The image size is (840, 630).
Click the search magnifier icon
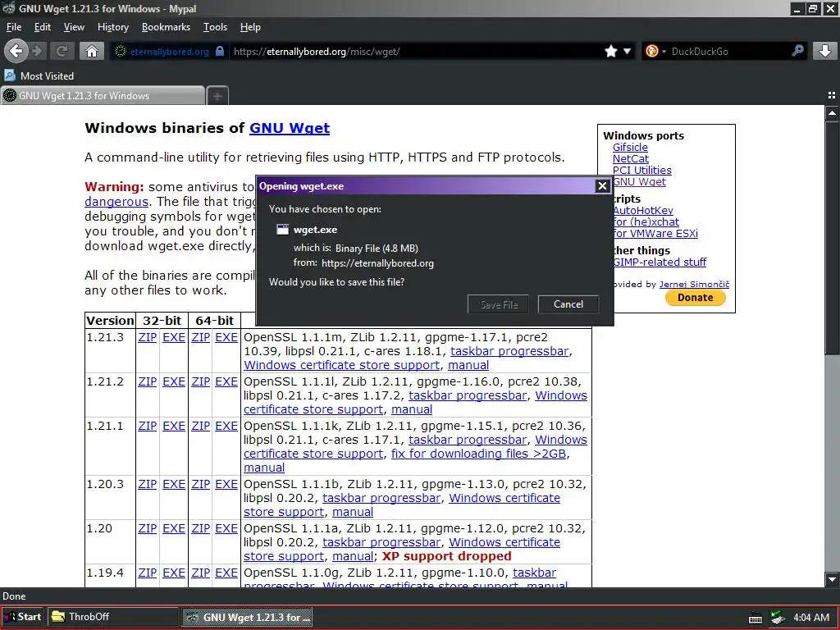pyautogui.click(x=797, y=51)
